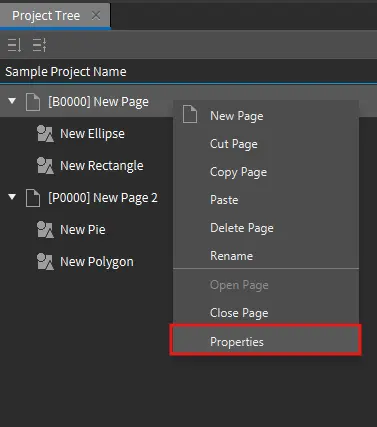Screen dimensions: 377x427
Task: Select the New Polygon item
Action: pos(97,262)
